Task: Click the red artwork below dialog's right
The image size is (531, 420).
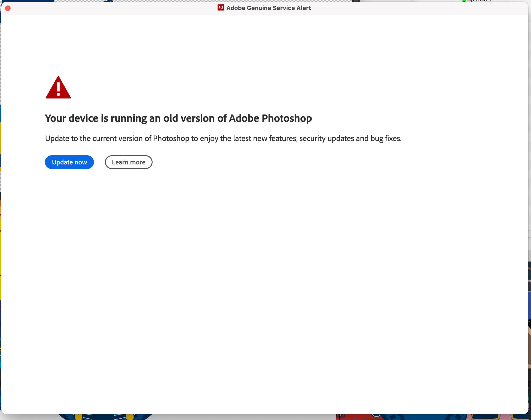Action: (x=357, y=417)
